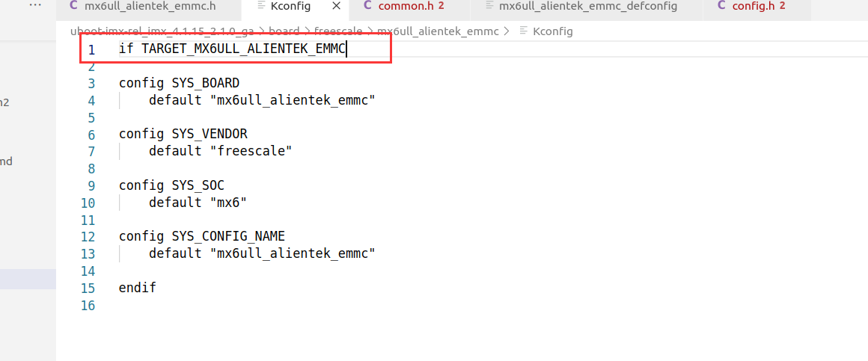
Task: Click the default "mx6" line
Action: point(198,203)
